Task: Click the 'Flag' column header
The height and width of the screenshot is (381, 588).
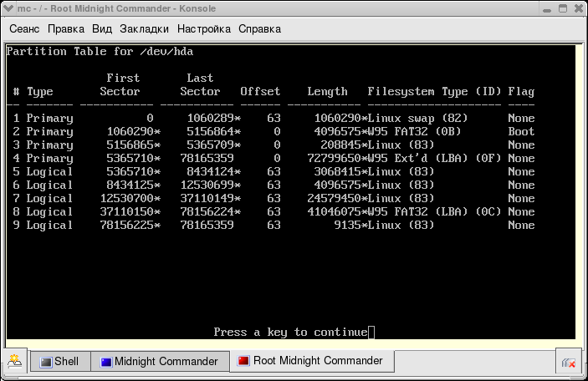Action: tap(521, 92)
